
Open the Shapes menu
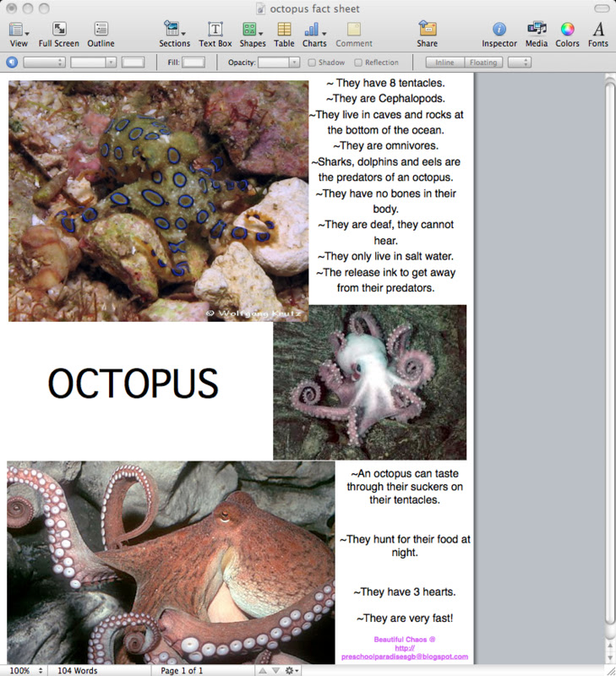pyautogui.click(x=253, y=35)
